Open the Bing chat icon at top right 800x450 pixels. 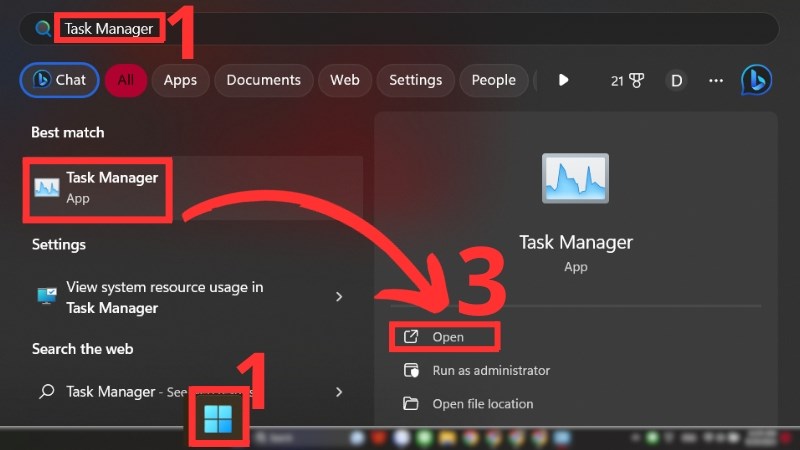[756, 80]
